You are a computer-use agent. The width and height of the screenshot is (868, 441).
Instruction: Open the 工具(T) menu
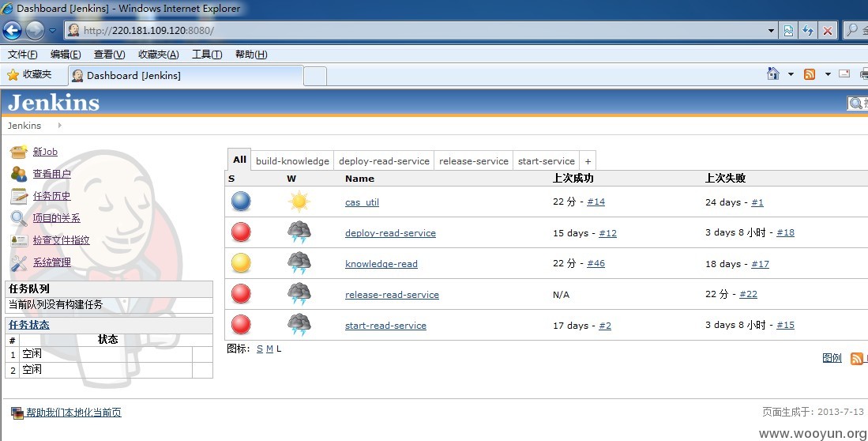[207, 55]
